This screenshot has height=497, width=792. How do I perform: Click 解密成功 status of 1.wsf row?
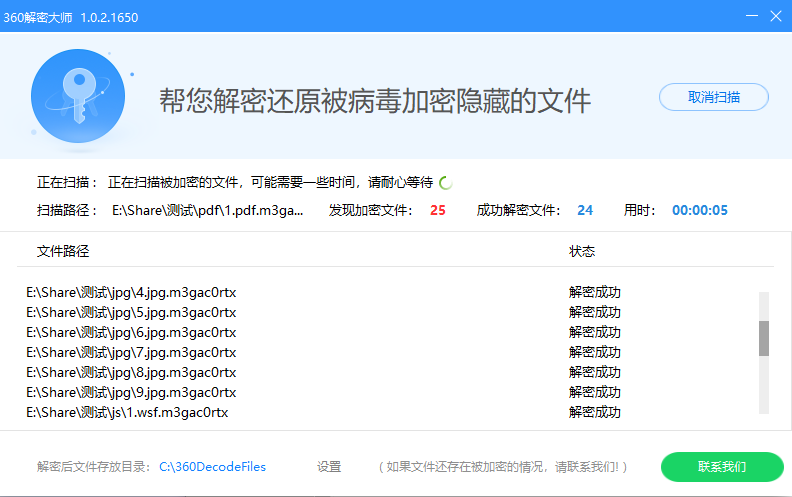pos(595,412)
